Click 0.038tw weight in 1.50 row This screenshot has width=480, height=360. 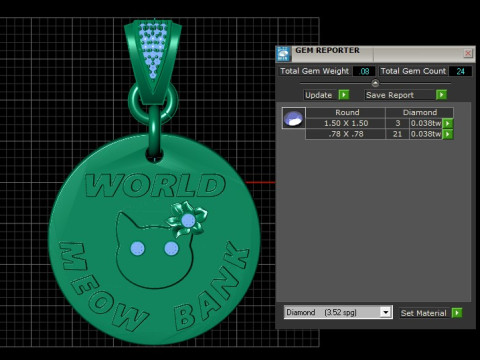(426, 123)
